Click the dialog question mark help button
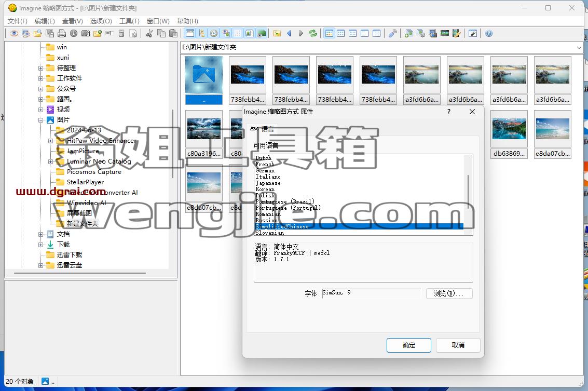This screenshot has height=391, width=588. [x=449, y=112]
